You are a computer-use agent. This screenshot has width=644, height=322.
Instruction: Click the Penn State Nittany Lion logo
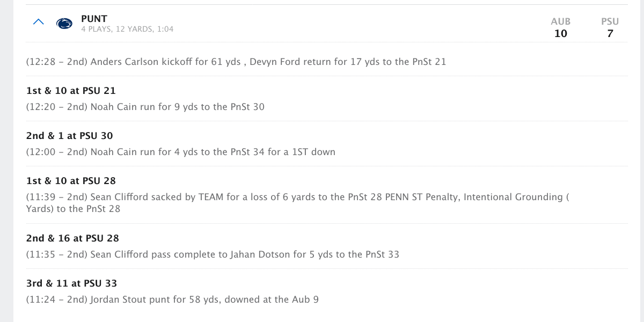point(64,24)
